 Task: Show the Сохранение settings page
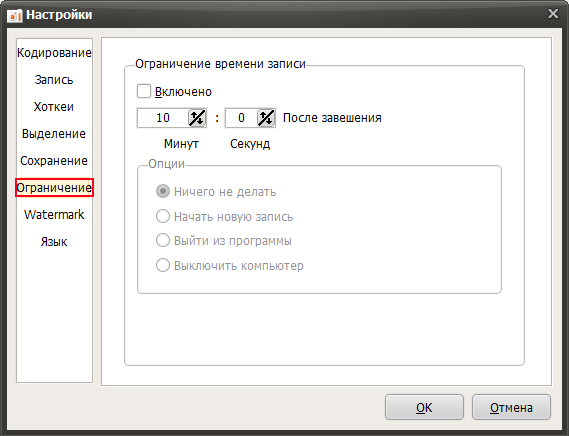pyautogui.click(x=54, y=160)
